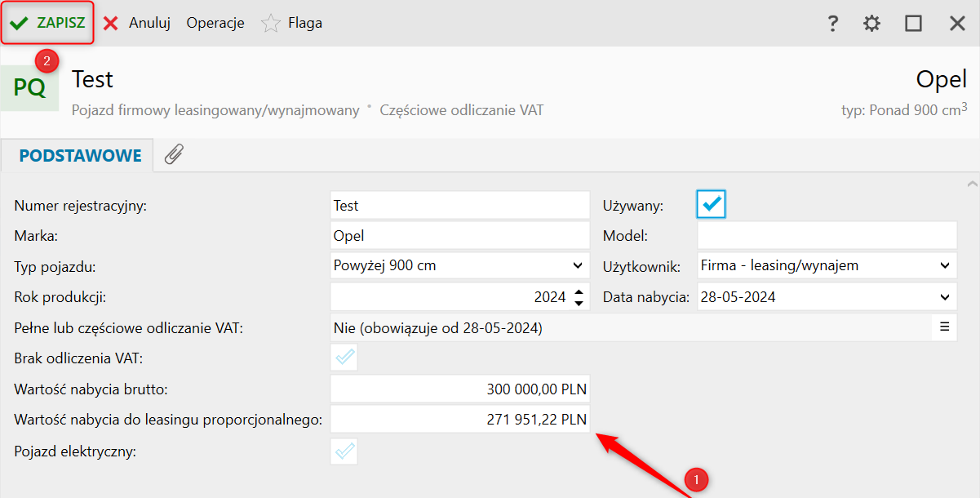Image resolution: width=980 pixels, height=498 pixels.
Task: Click the PQ vehicle avatar tile
Action: pyautogui.click(x=29, y=87)
